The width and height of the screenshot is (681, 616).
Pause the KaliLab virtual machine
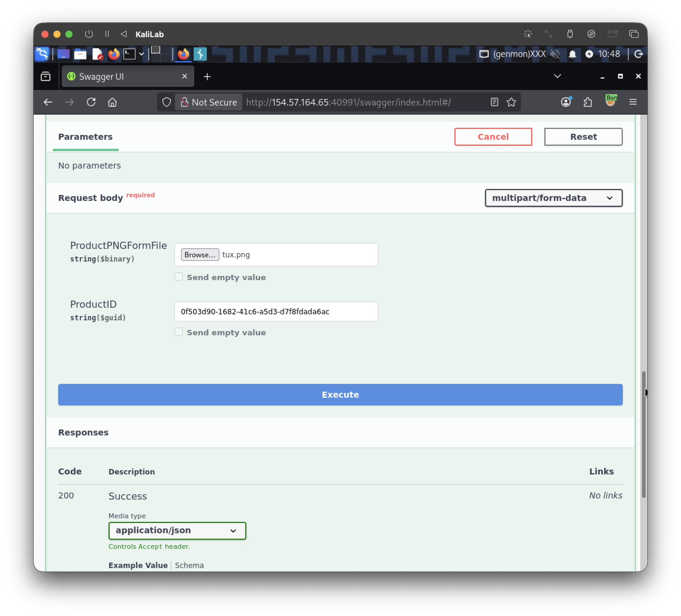click(x=107, y=34)
